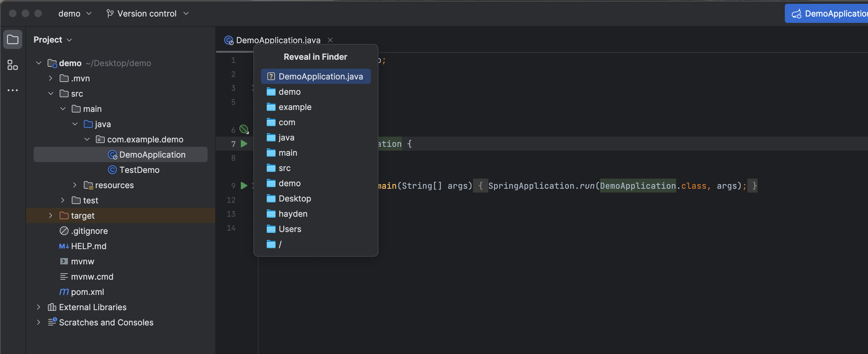The width and height of the screenshot is (868, 354).
Task: Click the DemoApplication run configuration button
Action: [829, 13]
